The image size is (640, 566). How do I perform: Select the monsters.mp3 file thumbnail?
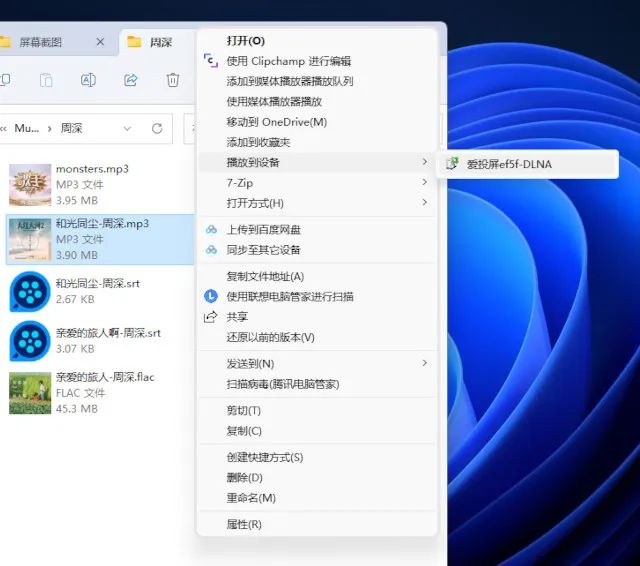pyautogui.click(x=30, y=185)
